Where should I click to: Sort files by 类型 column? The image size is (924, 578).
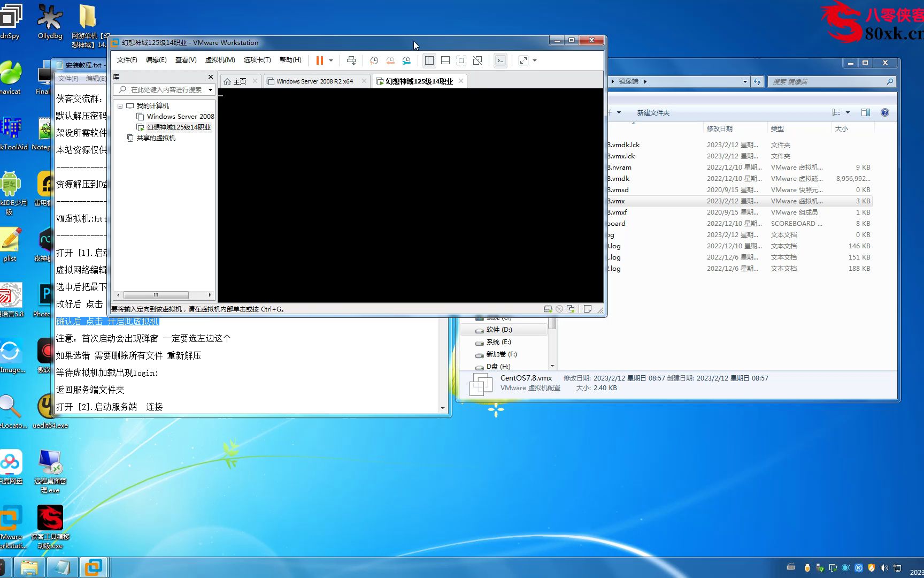click(777, 128)
